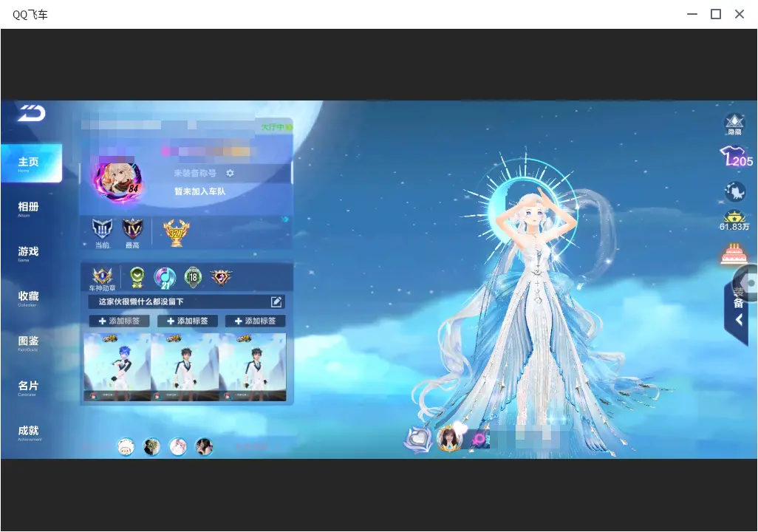This screenshot has width=758, height=532.
Task: Click the first 添加标签 button
Action: (x=119, y=321)
